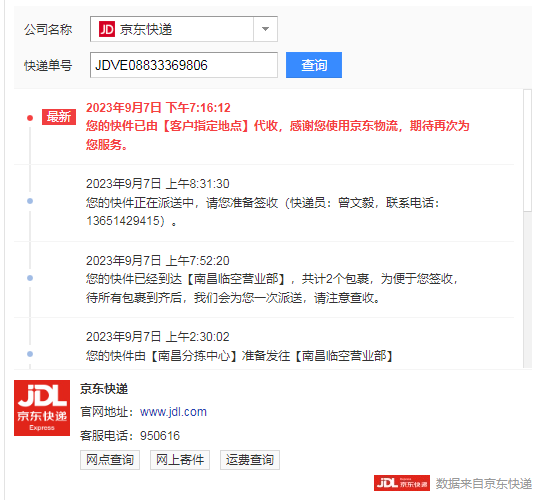The image size is (540, 500).
Task: Click the latest status message in red
Action: coord(278,135)
